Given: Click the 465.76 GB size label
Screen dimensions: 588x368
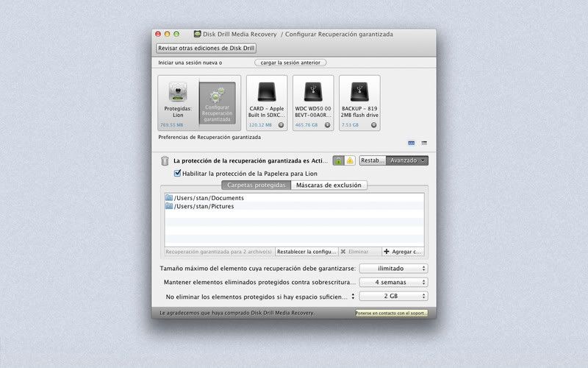Looking at the screenshot, I should pyautogui.click(x=306, y=125).
